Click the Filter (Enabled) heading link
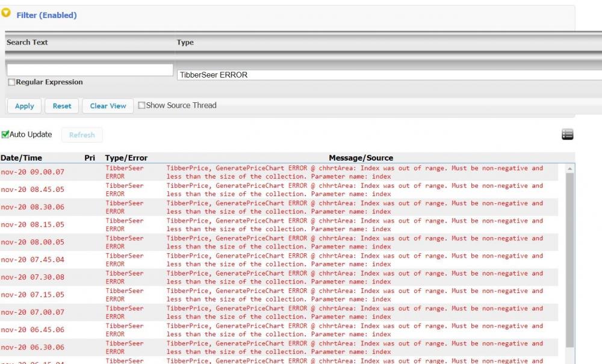 coord(46,15)
